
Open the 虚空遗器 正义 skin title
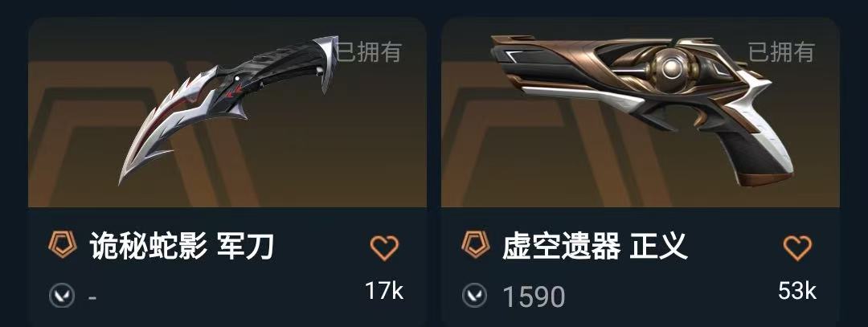595,247
